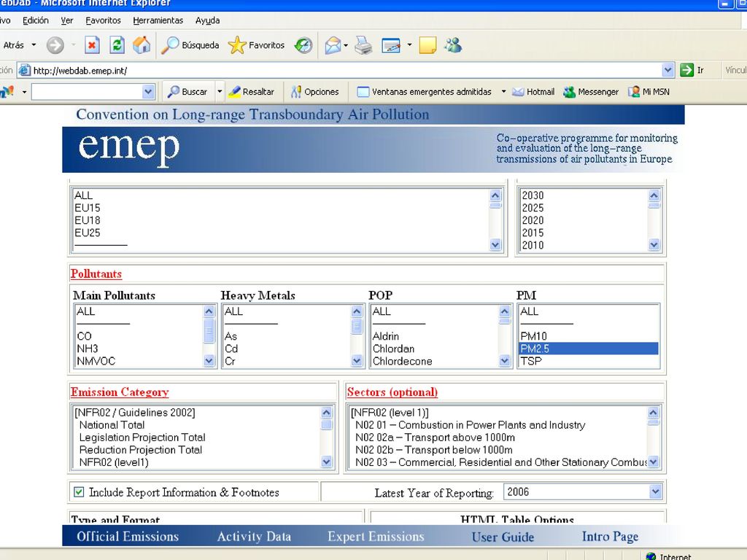The image size is (747, 560).
Task: Click the Stop (red X) toolbar icon
Action: click(92, 45)
